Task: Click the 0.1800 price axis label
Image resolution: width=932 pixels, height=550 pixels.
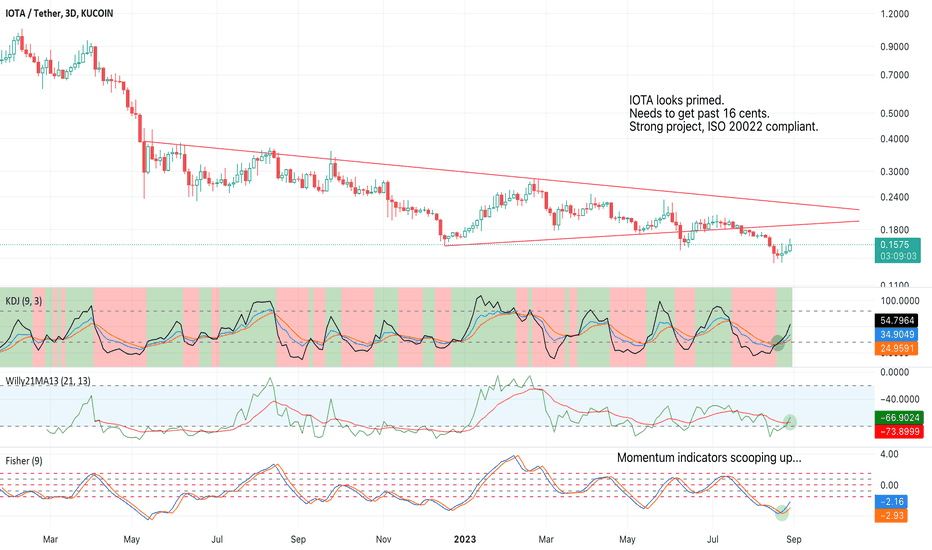Action: [x=895, y=230]
